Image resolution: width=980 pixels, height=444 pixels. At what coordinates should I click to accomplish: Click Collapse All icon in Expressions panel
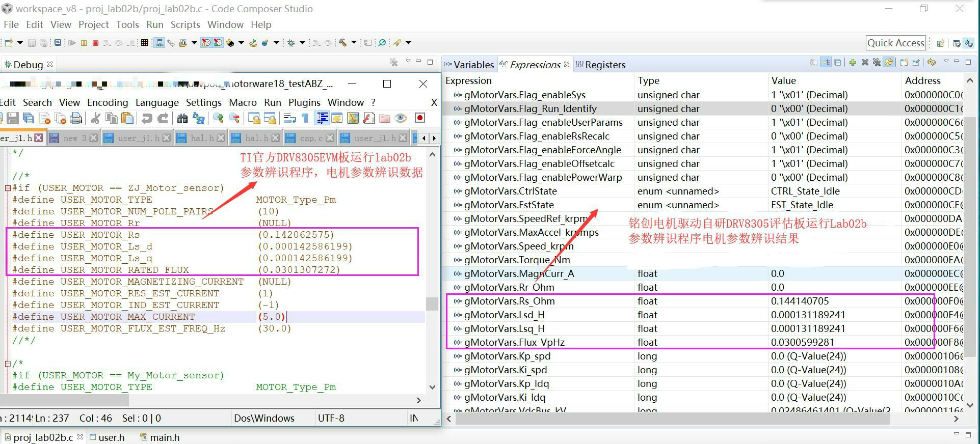(x=838, y=63)
